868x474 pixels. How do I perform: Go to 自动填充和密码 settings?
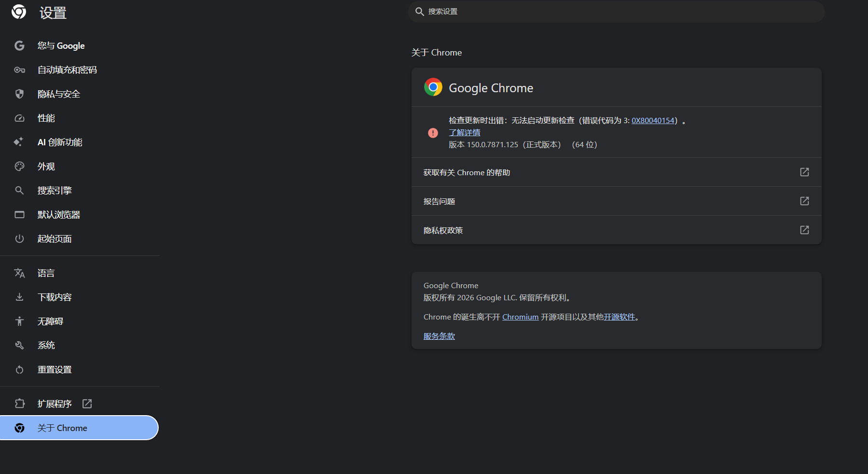(79, 70)
